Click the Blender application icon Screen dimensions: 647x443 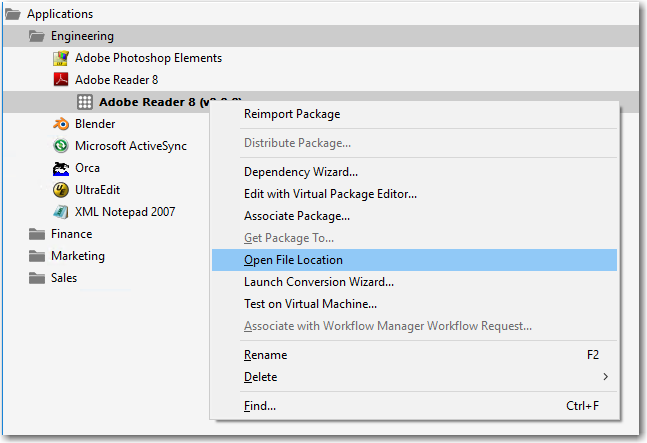tap(60, 124)
